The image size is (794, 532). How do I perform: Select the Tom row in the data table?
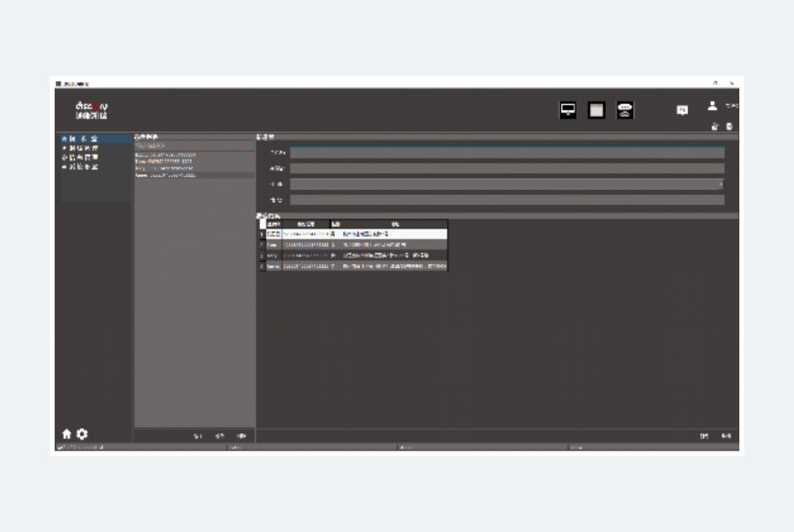(353, 244)
